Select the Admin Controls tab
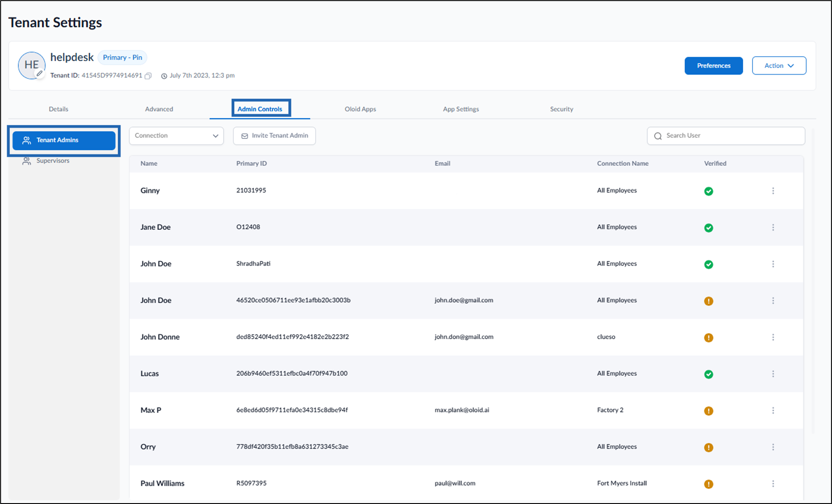Screen dimensions: 832x504 coord(260,109)
